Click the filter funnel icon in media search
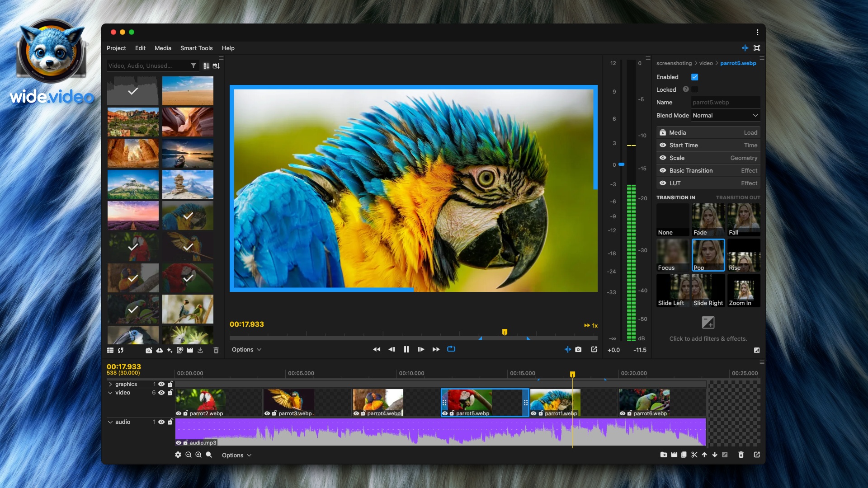Viewport: 868px width, 488px height. (x=193, y=66)
